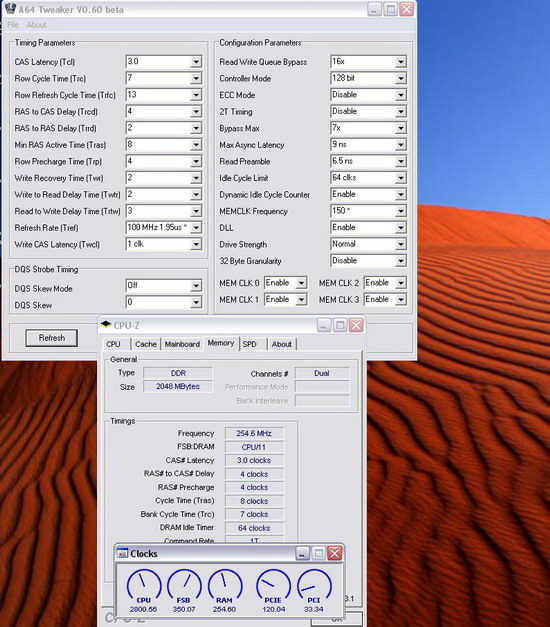Open the File menu in A64 Tweaker
Screen dimensions: 550x627
(13, 25)
